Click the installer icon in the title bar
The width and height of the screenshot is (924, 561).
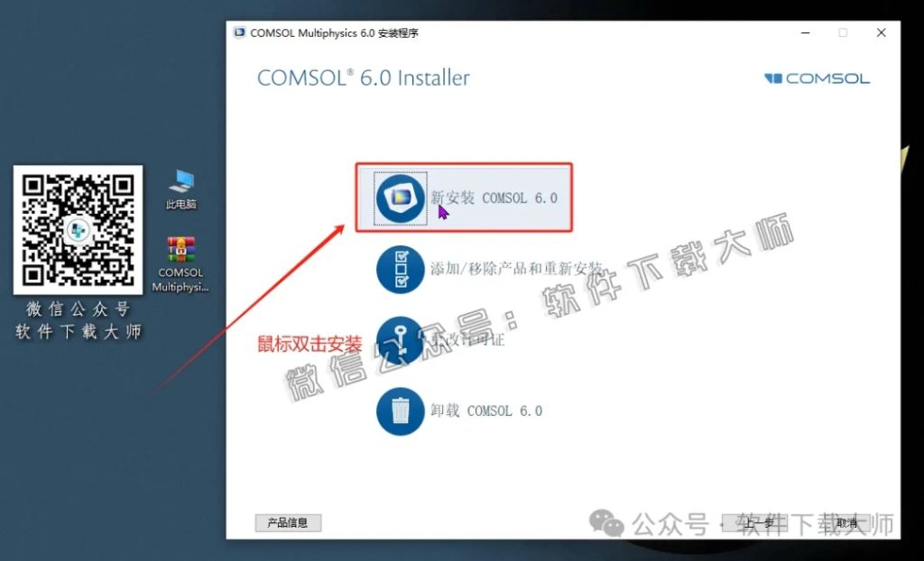pyautogui.click(x=239, y=32)
